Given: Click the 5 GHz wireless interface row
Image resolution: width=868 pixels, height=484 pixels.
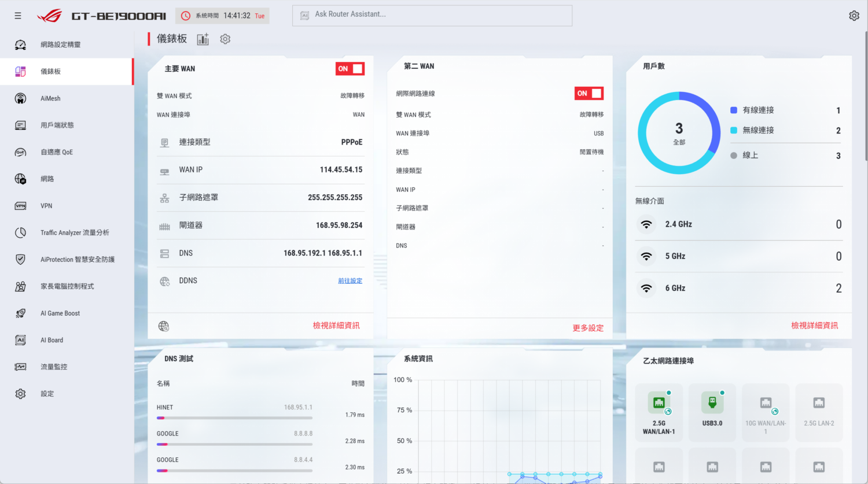Looking at the screenshot, I should click(739, 256).
